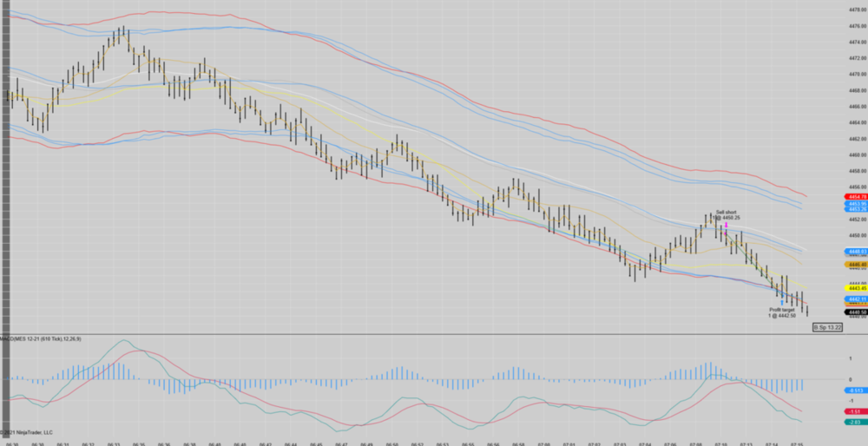Click the 06:33 time axis label
The image size is (868, 446).
click(x=114, y=443)
